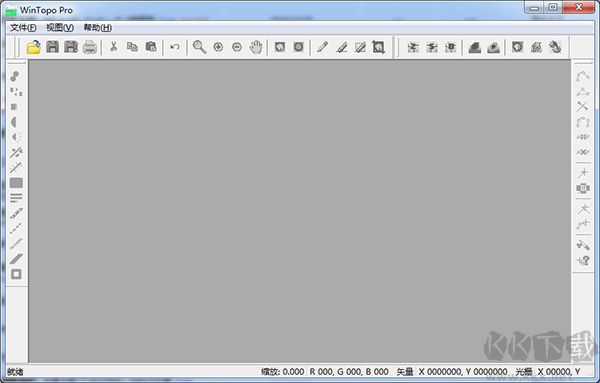Open the 文件(F) menu
Screen dimensions: 600x383
[23, 28]
